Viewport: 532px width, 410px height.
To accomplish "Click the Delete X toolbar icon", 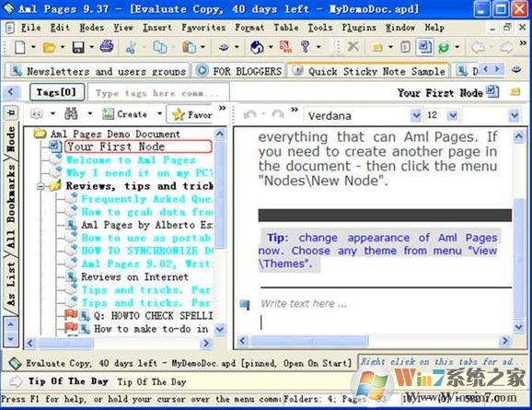I will point(353,47).
